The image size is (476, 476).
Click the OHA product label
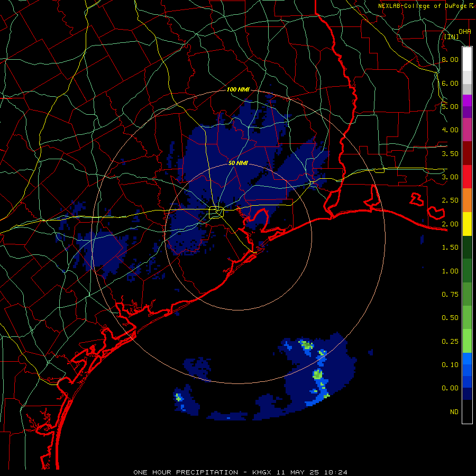click(x=465, y=31)
